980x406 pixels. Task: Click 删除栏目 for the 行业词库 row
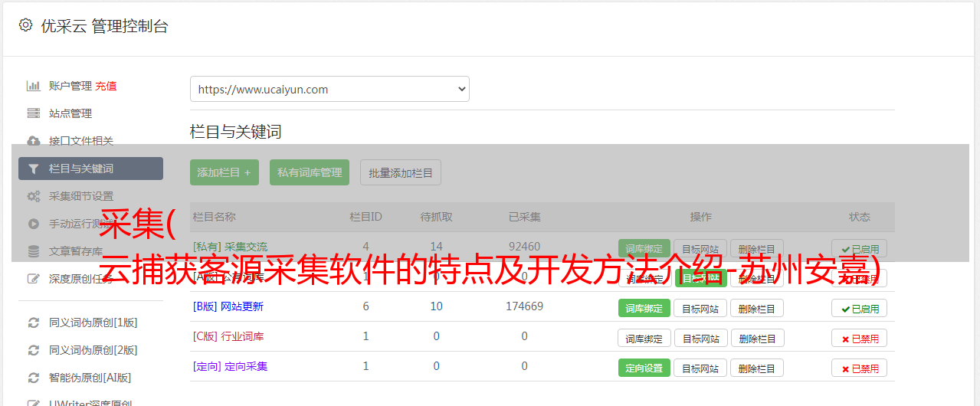[x=757, y=338]
